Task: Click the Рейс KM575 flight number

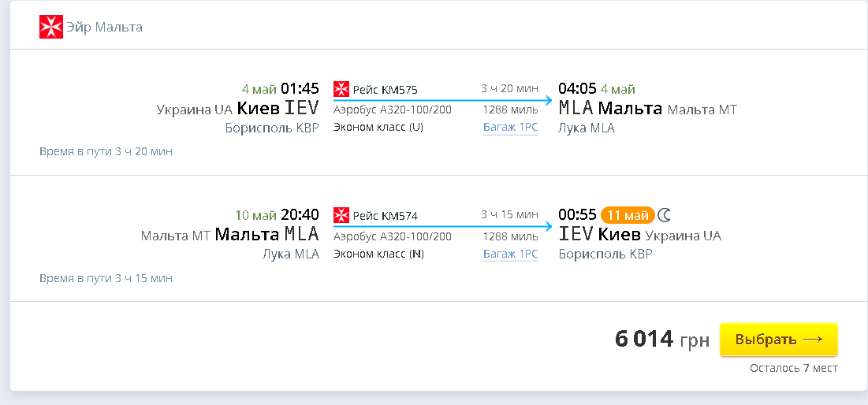Action: [385, 90]
